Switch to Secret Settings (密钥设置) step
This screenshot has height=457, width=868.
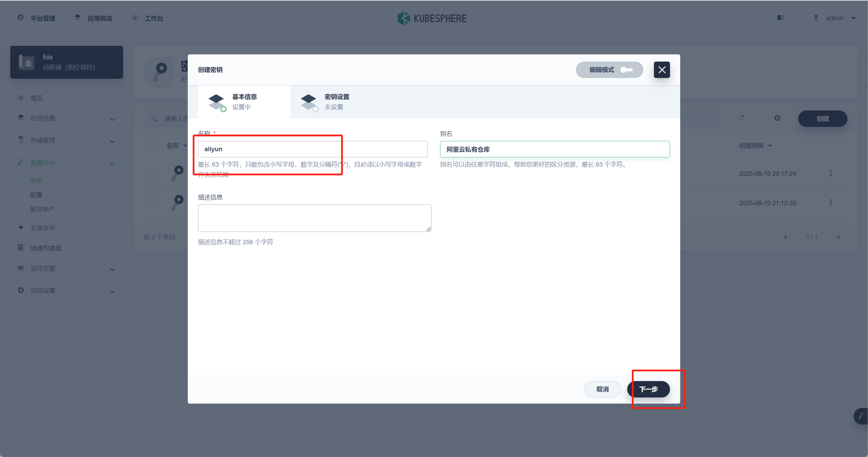point(337,102)
